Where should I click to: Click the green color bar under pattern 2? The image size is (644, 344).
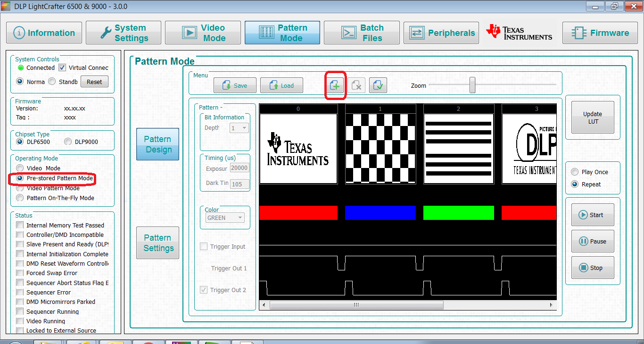[459, 213]
